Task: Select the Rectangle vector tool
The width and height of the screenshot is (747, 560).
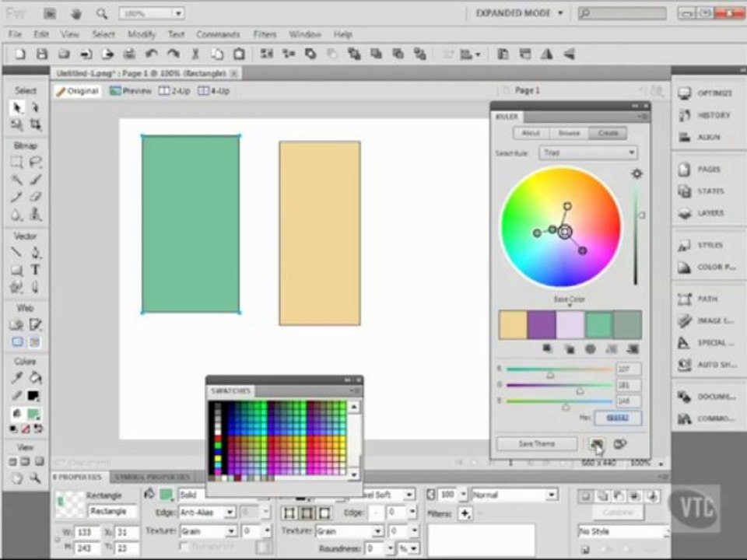Action: 16,270
